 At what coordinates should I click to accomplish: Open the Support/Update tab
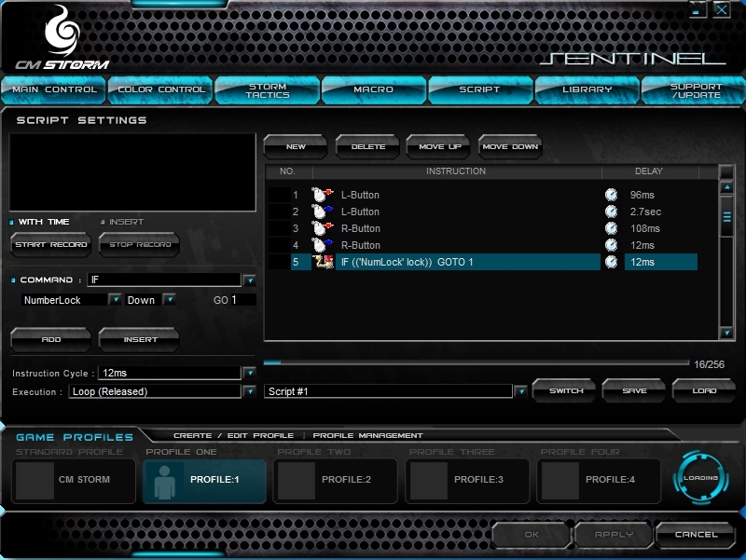[x=695, y=90]
